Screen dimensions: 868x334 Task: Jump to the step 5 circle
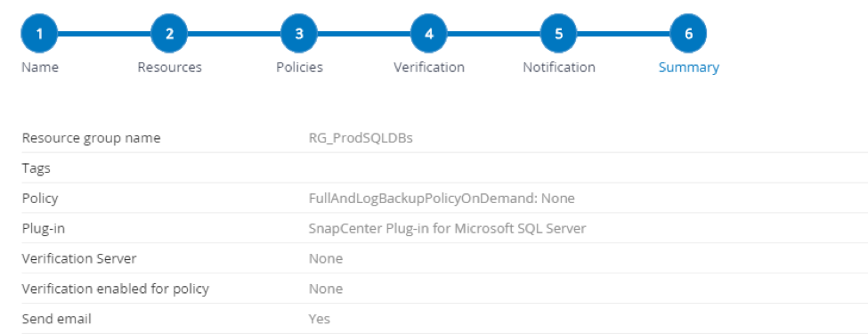pyautogui.click(x=558, y=33)
